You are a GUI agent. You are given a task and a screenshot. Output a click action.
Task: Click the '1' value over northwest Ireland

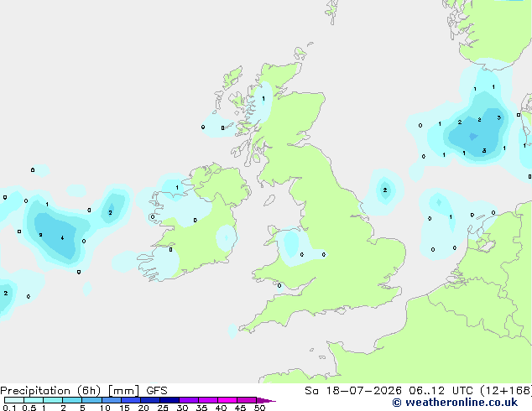pos(177,188)
